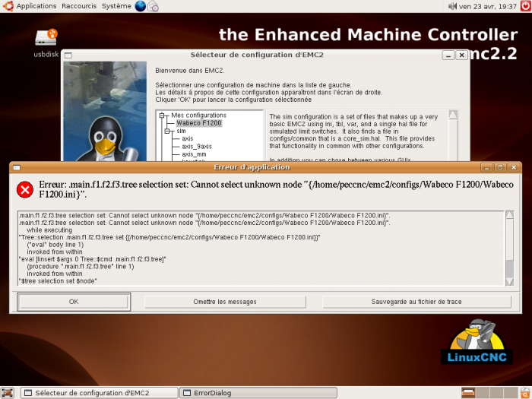The height and width of the screenshot is (399, 532).
Task: Click OK in the error dialog
Action: (x=74, y=302)
